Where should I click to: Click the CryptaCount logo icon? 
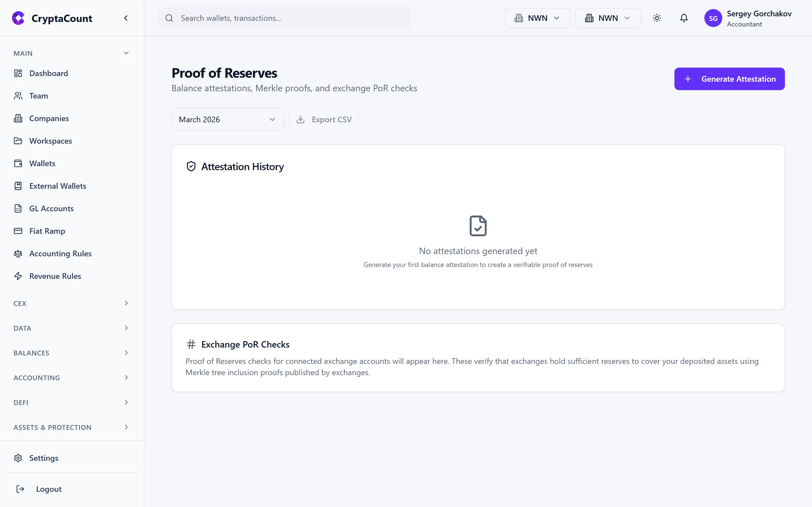pos(18,18)
